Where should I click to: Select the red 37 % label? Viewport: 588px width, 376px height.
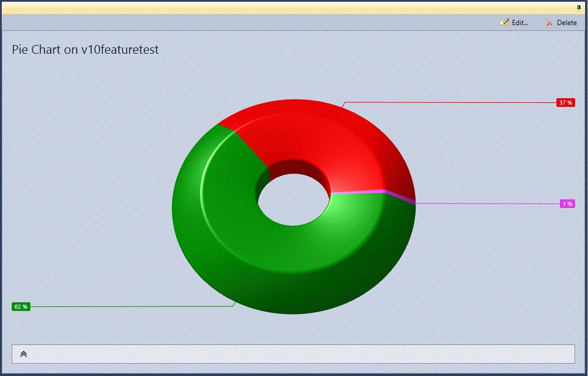click(566, 102)
